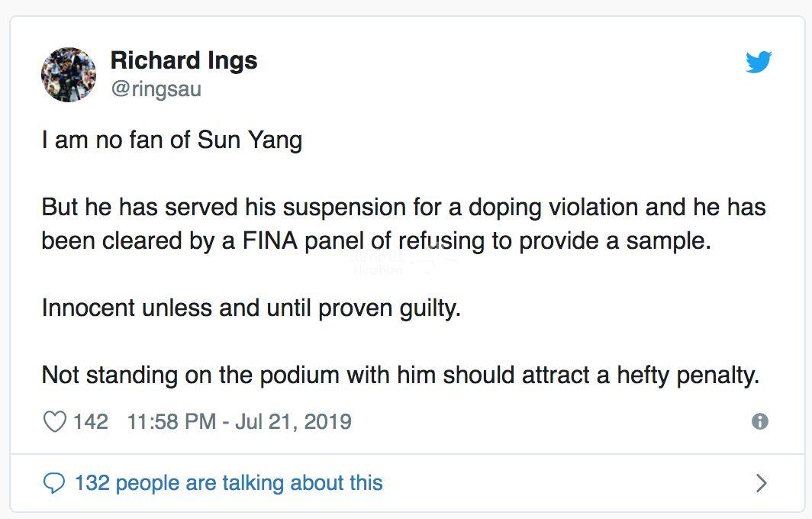Click the tweet info circle icon
This screenshot has height=519, width=812.
point(759,421)
